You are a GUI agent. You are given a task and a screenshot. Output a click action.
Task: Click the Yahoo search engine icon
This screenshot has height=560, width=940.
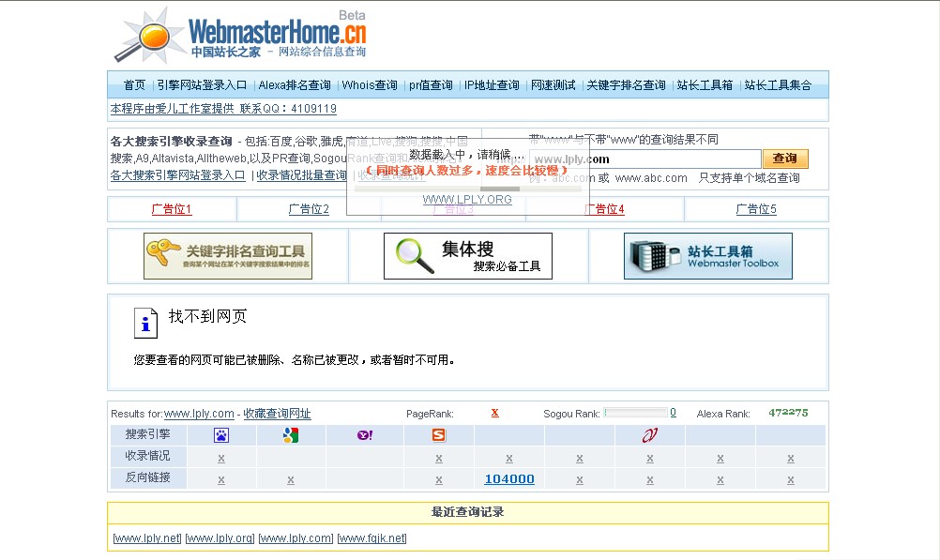tap(365, 435)
